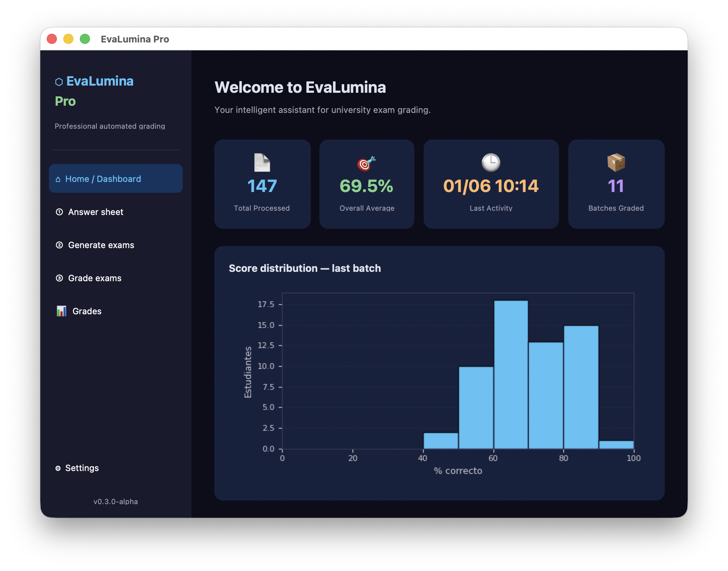Click the package box icon on Batches Graded card
This screenshot has width=728, height=571.
click(616, 163)
